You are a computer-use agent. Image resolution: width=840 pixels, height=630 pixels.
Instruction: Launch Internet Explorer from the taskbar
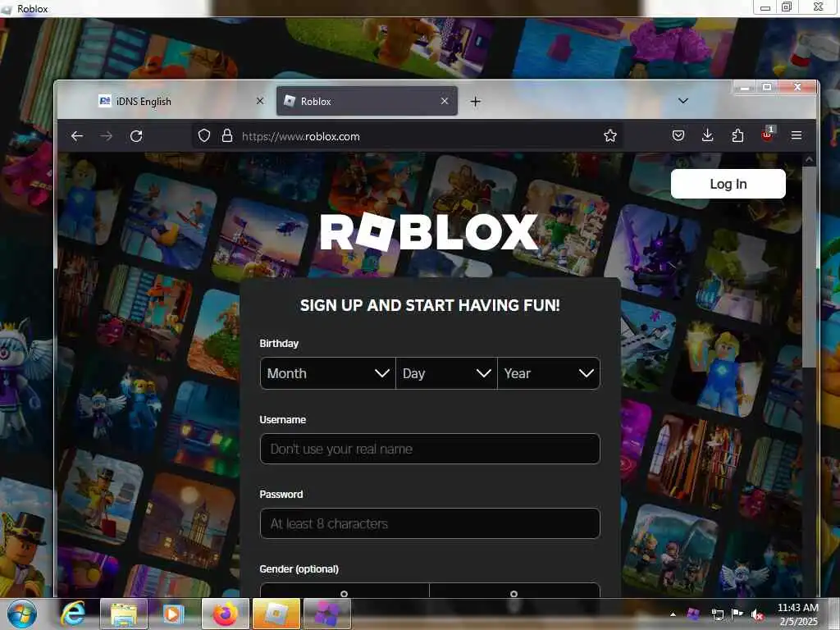pos(72,614)
